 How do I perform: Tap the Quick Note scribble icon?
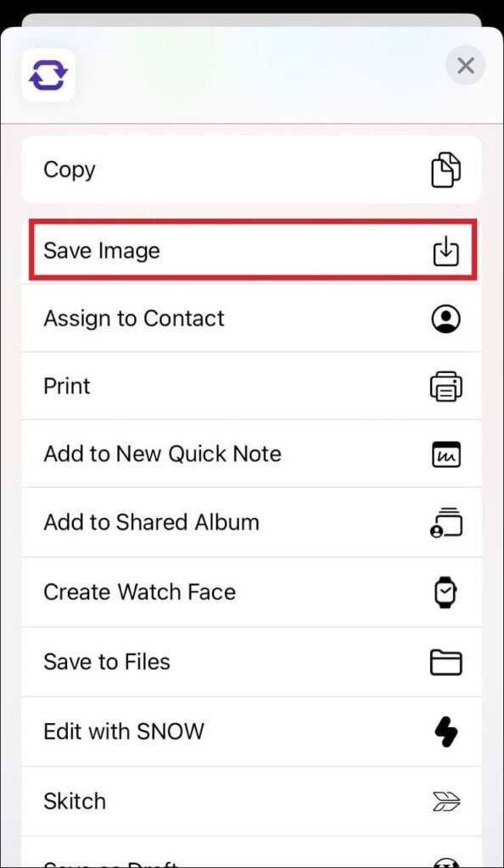pyautogui.click(x=445, y=454)
